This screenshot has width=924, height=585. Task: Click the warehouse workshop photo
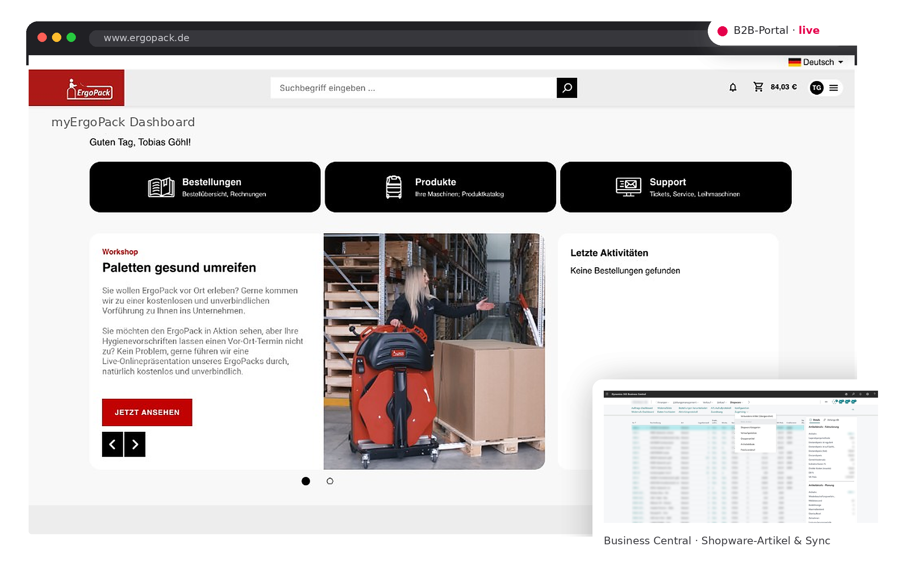point(434,351)
